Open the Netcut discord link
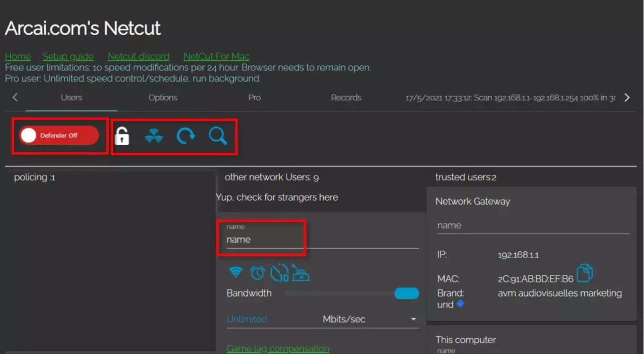This screenshot has width=644, height=354. coord(138,56)
